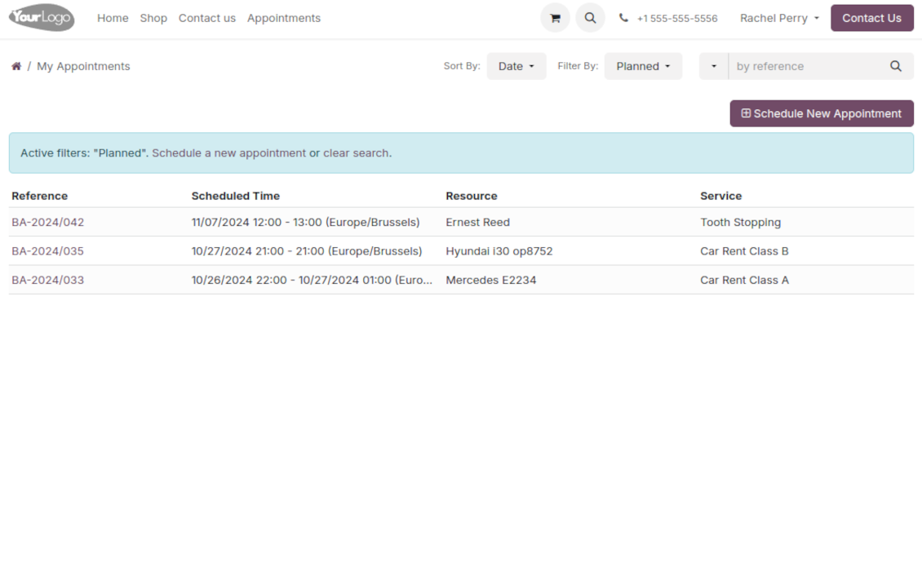Click the phone icon beside the number
This screenshot has width=922, height=588.
(x=623, y=18)
